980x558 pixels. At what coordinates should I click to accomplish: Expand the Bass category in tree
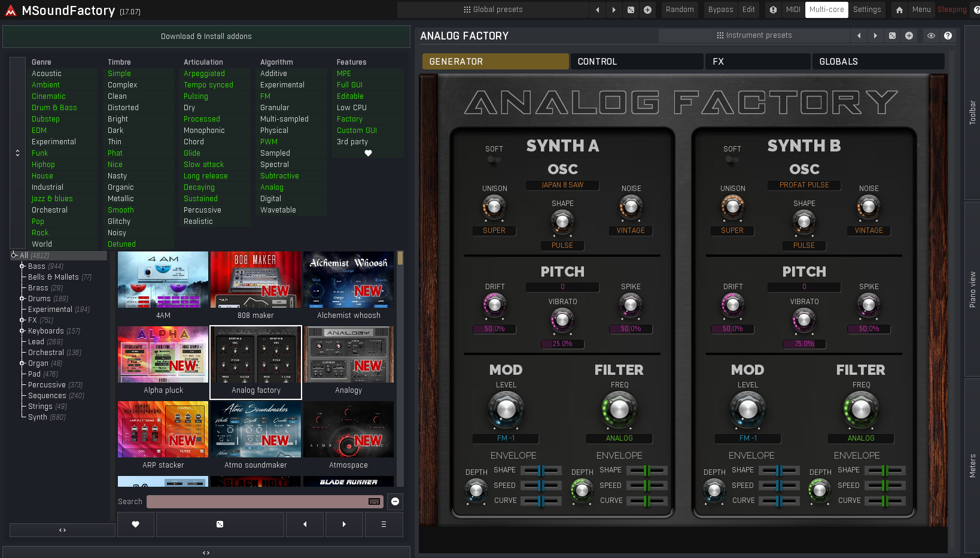click(x=22, y=266)
